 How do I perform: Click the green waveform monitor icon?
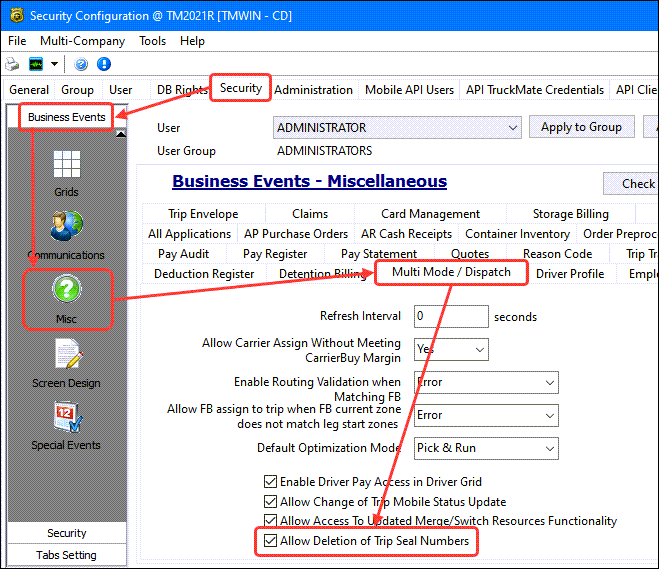(35, 64)
